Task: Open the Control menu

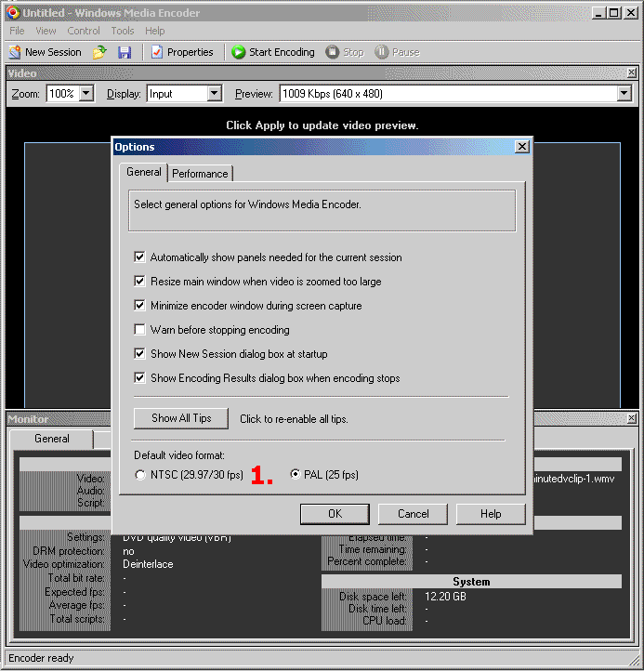Action: point(84,31)
